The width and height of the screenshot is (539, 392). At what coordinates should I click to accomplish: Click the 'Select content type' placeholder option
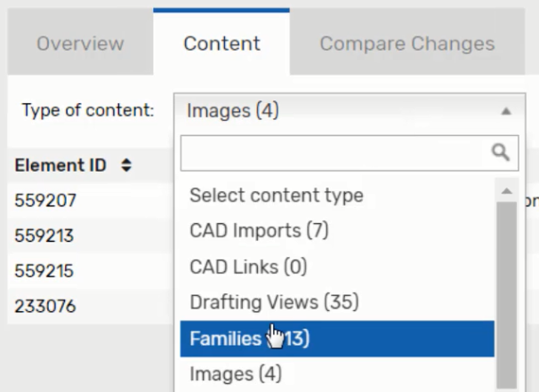tap(277, 195)
